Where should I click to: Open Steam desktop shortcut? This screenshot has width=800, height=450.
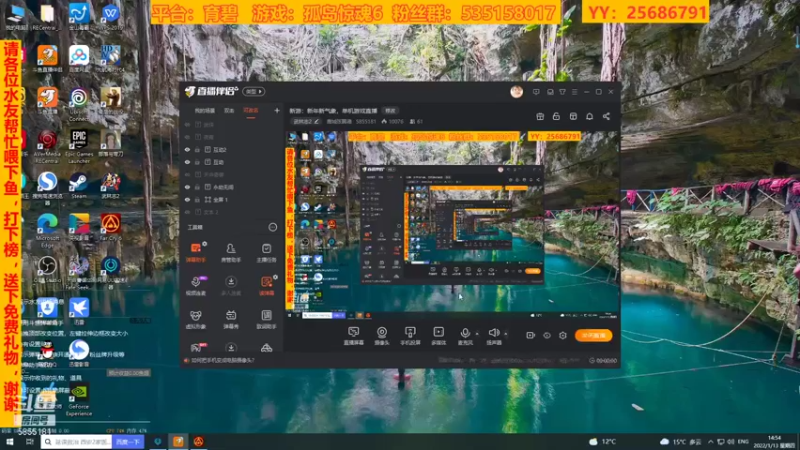tap(79, 186)
